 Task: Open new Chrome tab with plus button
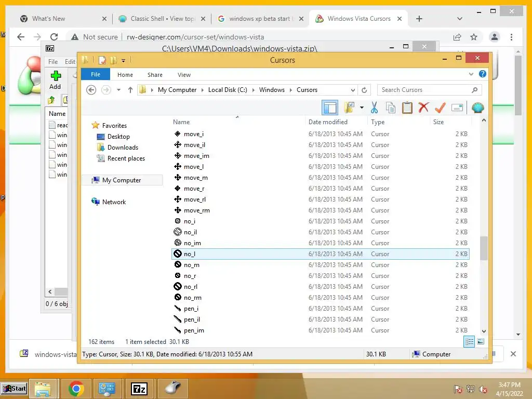coord(419,19)
